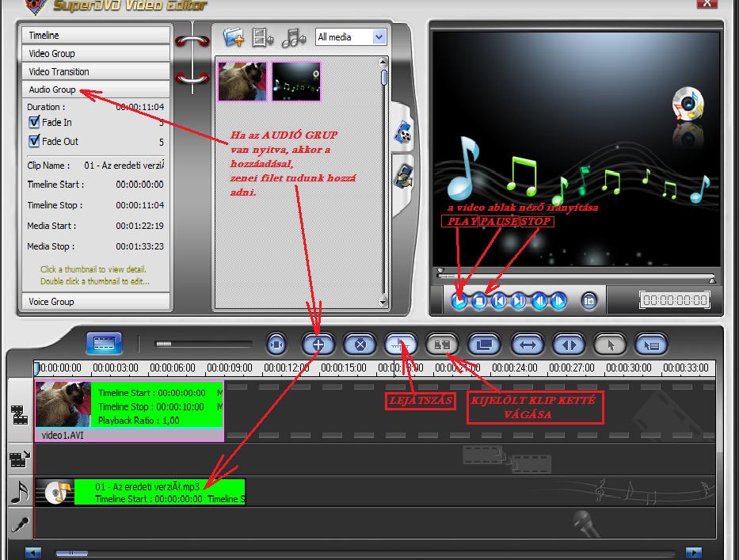Click the voice track microphone icon

(x=20, y=524)
